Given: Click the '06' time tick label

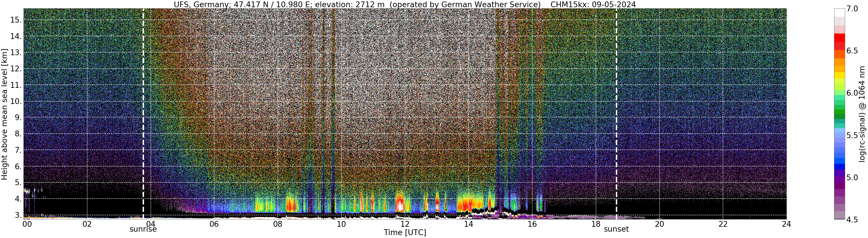Looking at the screenshot, I should 214,224.
